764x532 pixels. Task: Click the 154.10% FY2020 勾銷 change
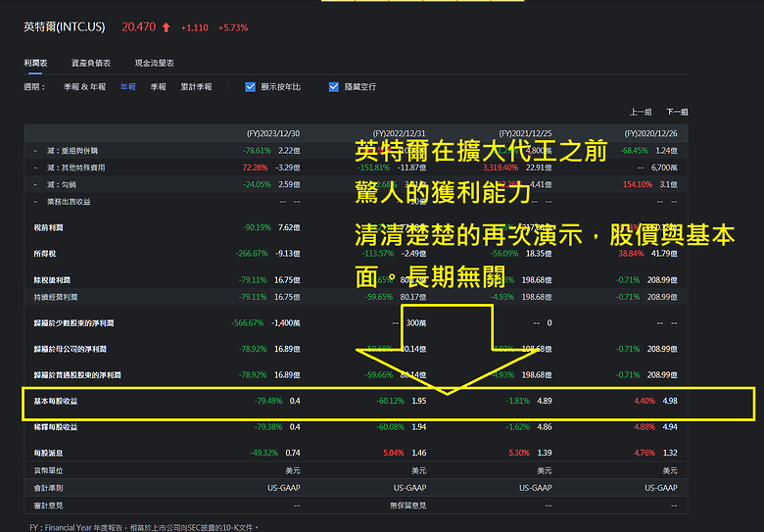[x=638, y=184]
